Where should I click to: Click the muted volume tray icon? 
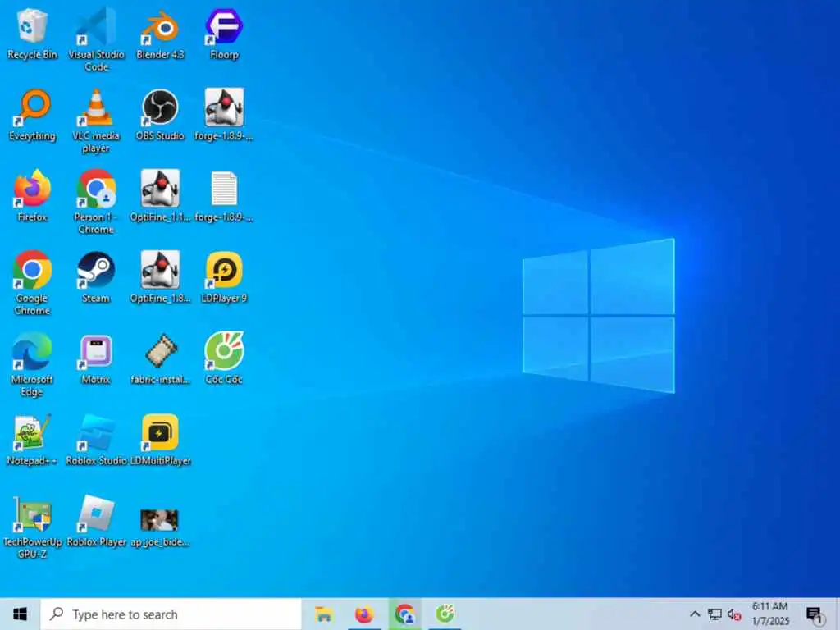[734, 615]
